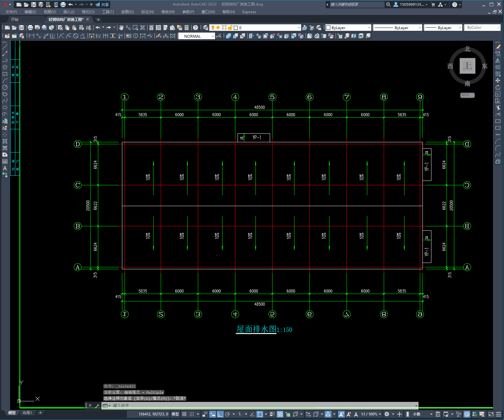Open the 绘图(D) menu

click(127, 12)
